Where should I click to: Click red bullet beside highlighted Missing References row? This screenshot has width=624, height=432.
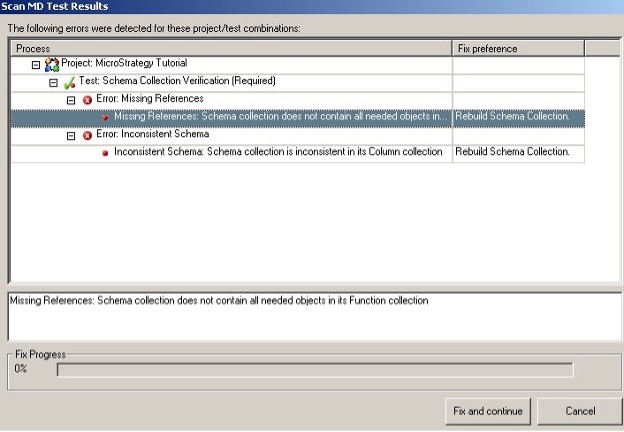tap(106, 118)
